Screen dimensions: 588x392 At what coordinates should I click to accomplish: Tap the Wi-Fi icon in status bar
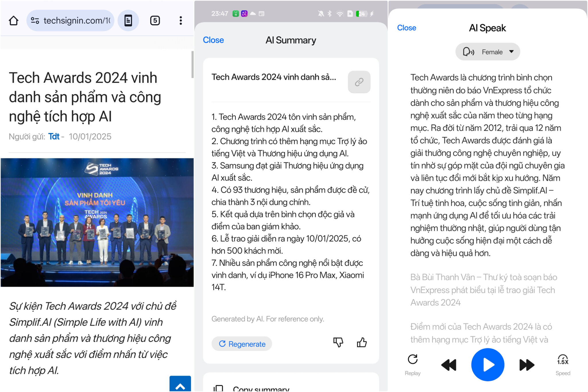pos(340,13)
